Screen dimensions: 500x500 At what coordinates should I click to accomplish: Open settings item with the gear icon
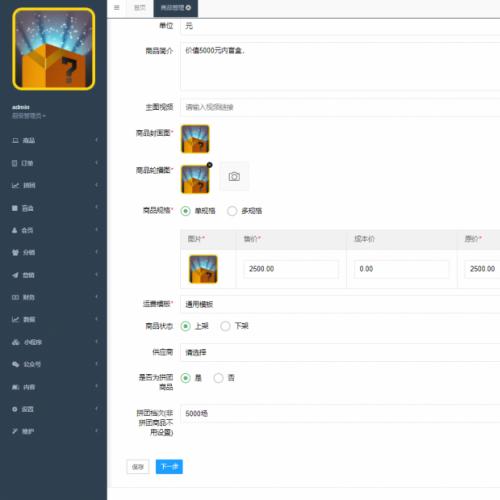53,409
